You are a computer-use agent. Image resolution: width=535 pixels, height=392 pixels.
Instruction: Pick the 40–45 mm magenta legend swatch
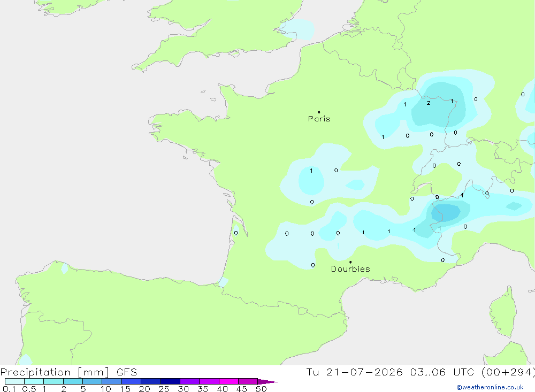[228, 381]
